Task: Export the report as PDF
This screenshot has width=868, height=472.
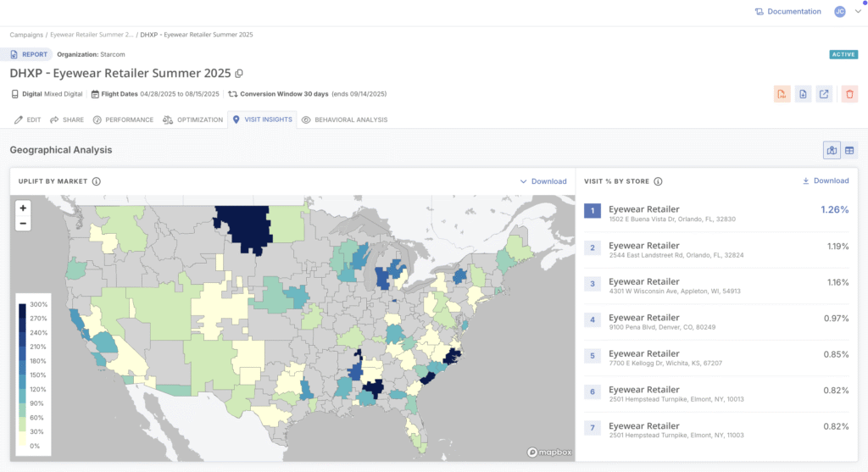Action: [782, 94]
